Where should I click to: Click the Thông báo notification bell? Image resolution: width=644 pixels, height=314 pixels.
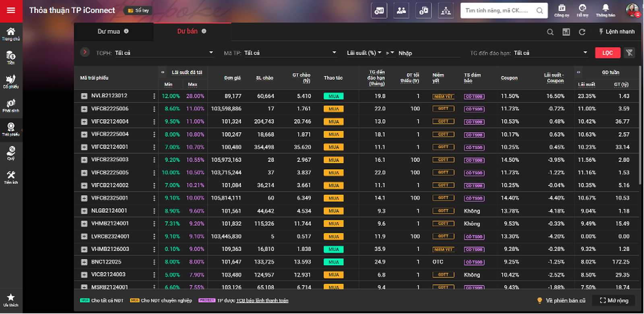coord(605,10)
